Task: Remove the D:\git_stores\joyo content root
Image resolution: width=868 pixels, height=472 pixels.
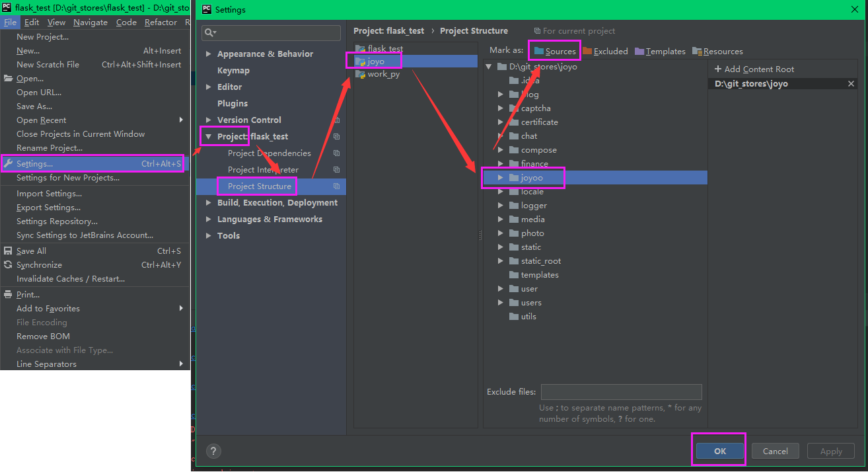Action: pos(851,83)
